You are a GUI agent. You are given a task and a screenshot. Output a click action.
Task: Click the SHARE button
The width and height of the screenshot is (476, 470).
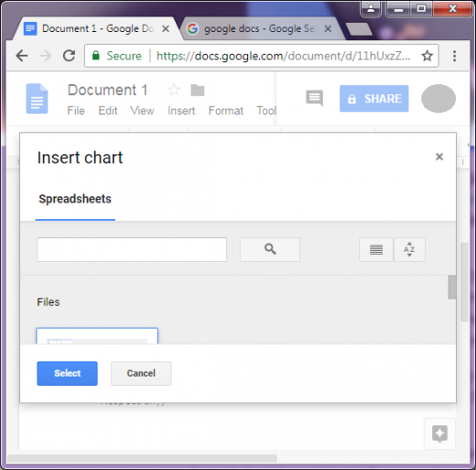(x=374, y=99)
